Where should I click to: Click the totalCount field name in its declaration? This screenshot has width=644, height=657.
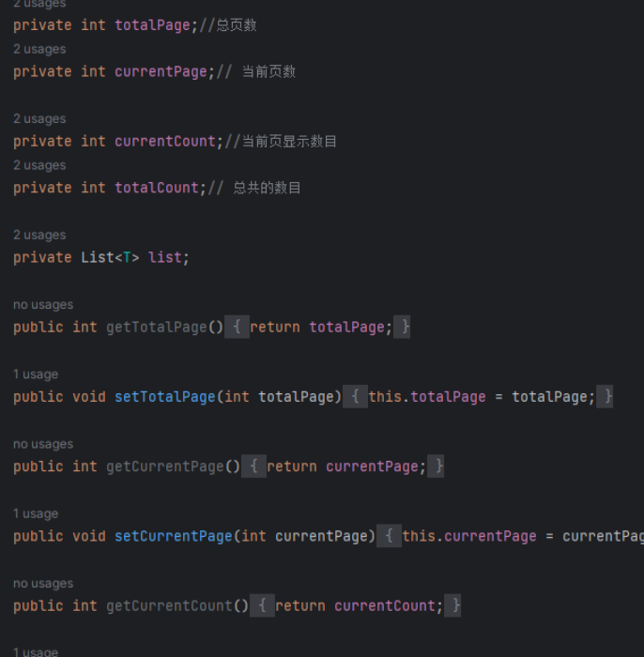tap(157, 188)
